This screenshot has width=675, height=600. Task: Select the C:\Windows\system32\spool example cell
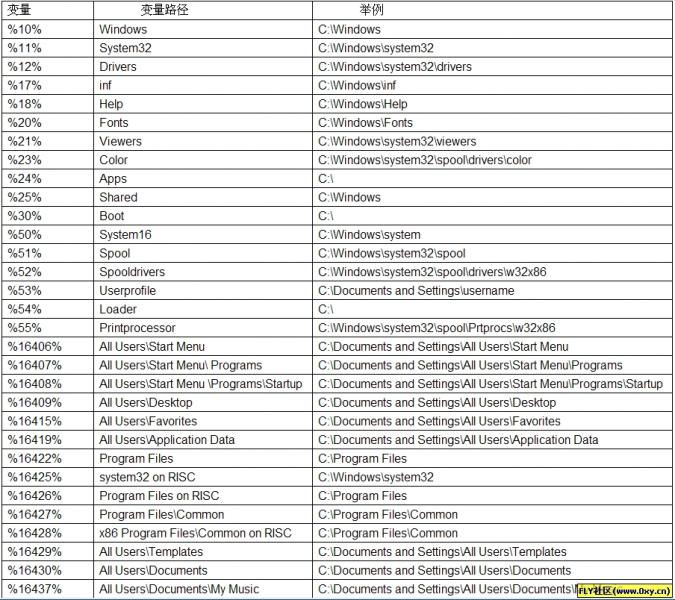click(x=492, y=253)
